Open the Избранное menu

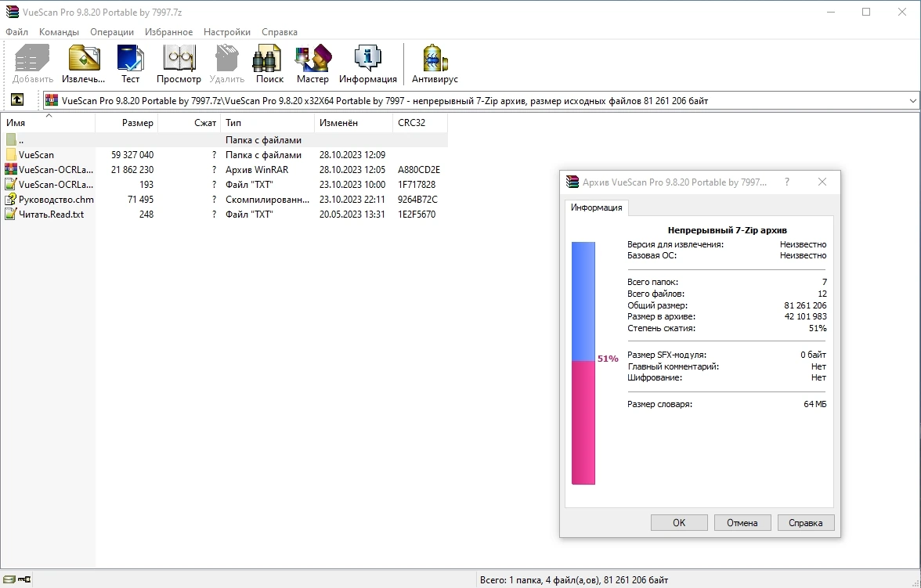point(168,32)
